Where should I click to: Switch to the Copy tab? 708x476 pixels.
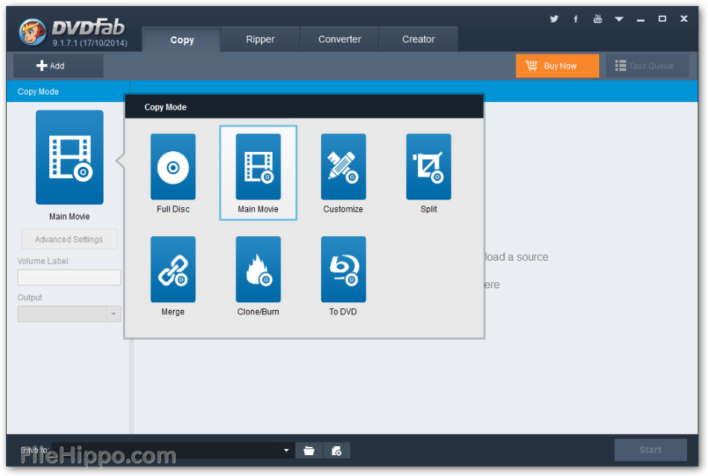[x=182, y=40]
